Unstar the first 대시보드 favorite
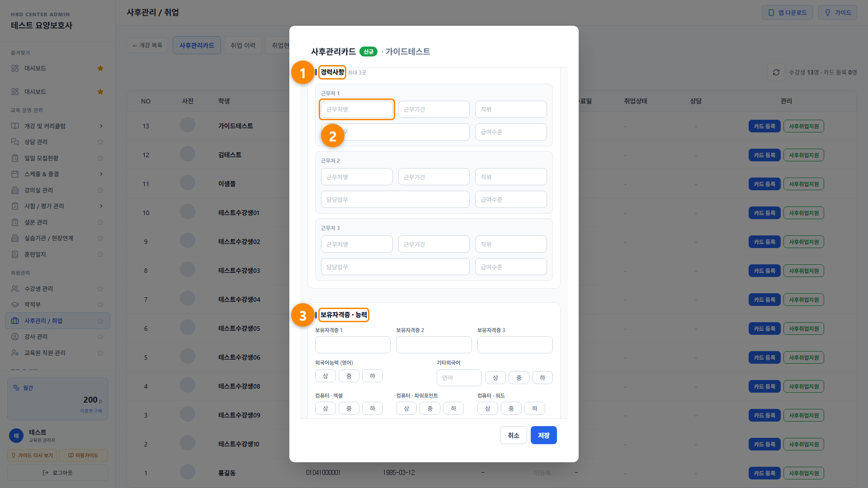The height and width of the screenshot is (488, 868). (100, 68)
